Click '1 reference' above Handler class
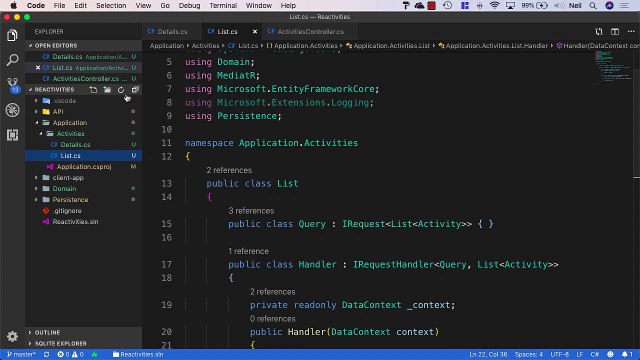 click(249, 251)
